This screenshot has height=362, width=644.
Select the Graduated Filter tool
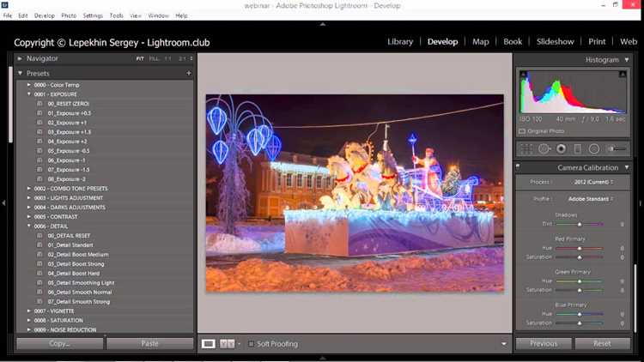578,149
